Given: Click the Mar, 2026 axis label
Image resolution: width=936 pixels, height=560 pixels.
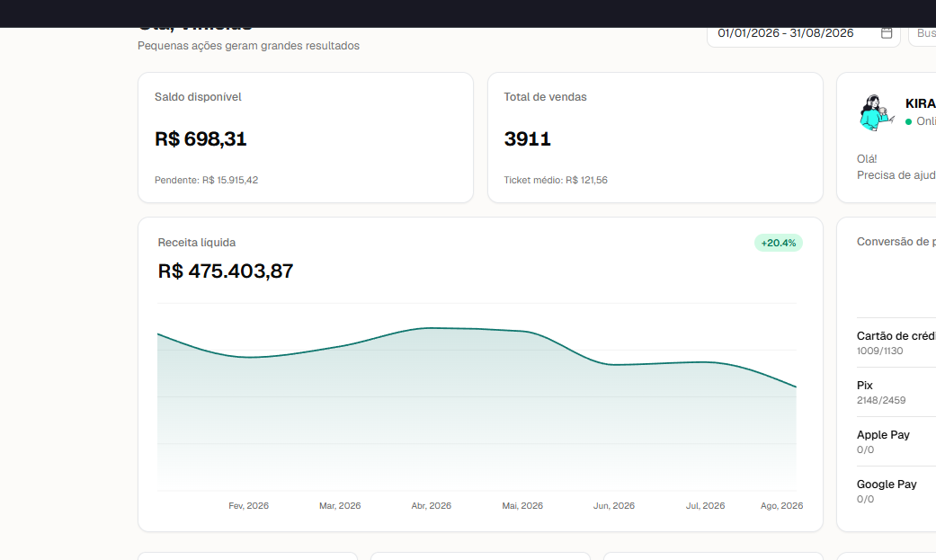Looking at the screenshot, I should point(340,506).
